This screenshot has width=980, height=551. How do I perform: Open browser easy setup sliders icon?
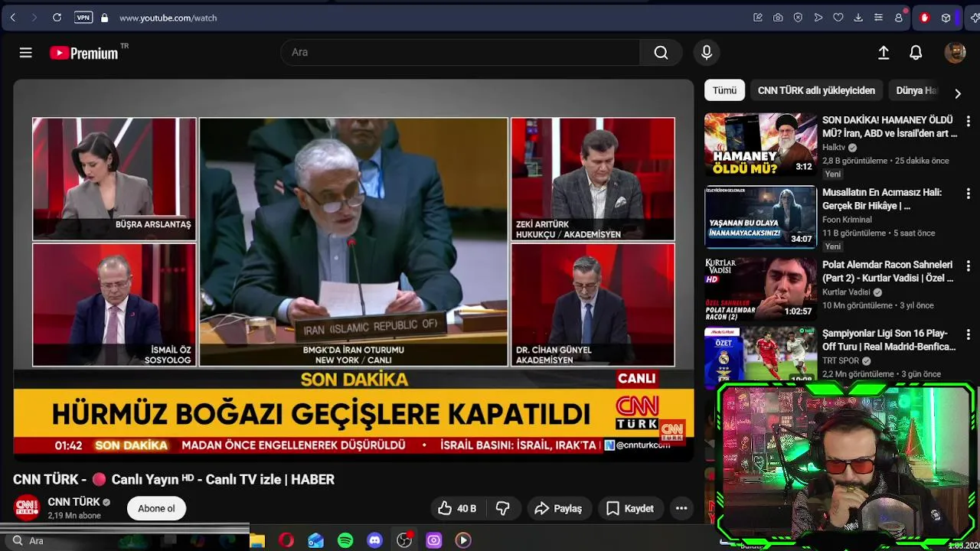tap(878, 18)
